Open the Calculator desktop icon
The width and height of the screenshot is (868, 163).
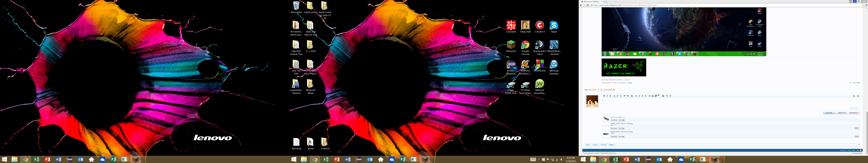coord(511,27)
